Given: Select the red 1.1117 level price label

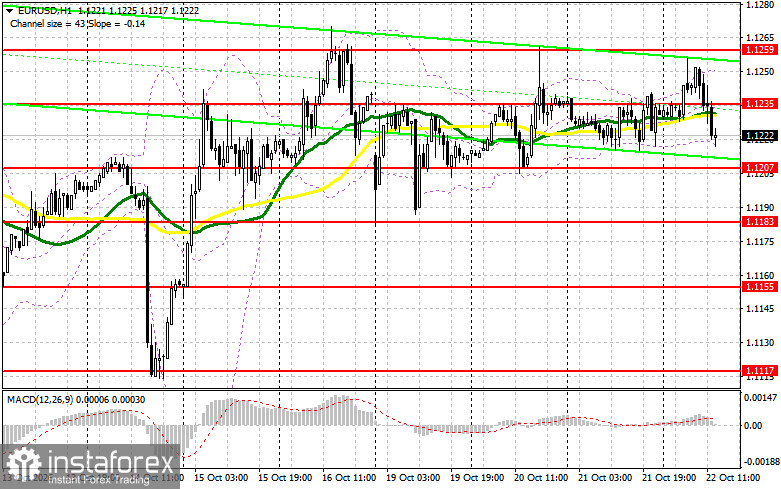Looking at the screenshot, I should 760,370.
